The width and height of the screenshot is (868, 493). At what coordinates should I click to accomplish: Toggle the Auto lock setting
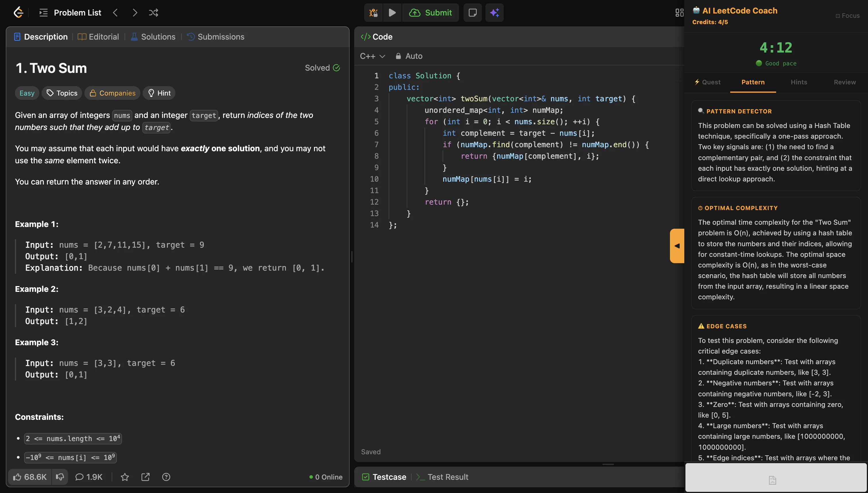tap(409, 56)
